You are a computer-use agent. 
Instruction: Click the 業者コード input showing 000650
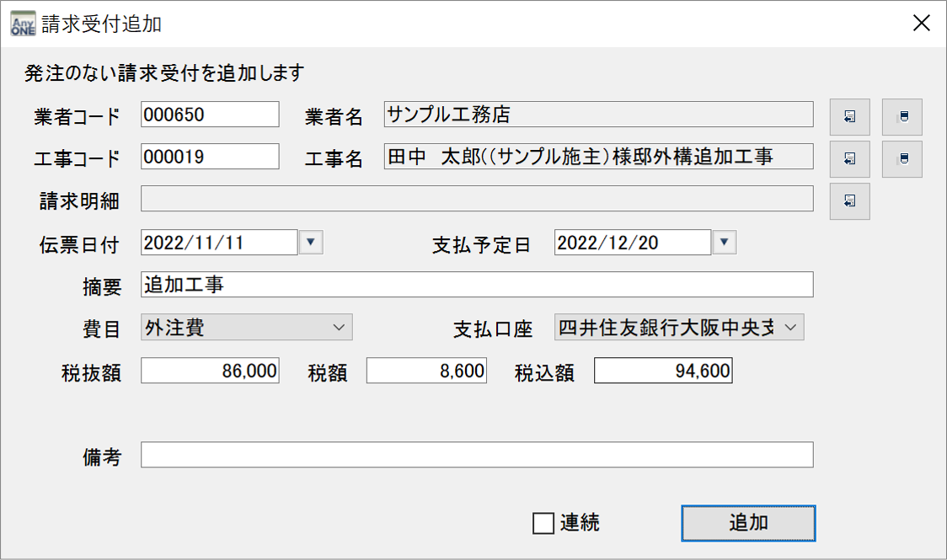pos(211,115)
